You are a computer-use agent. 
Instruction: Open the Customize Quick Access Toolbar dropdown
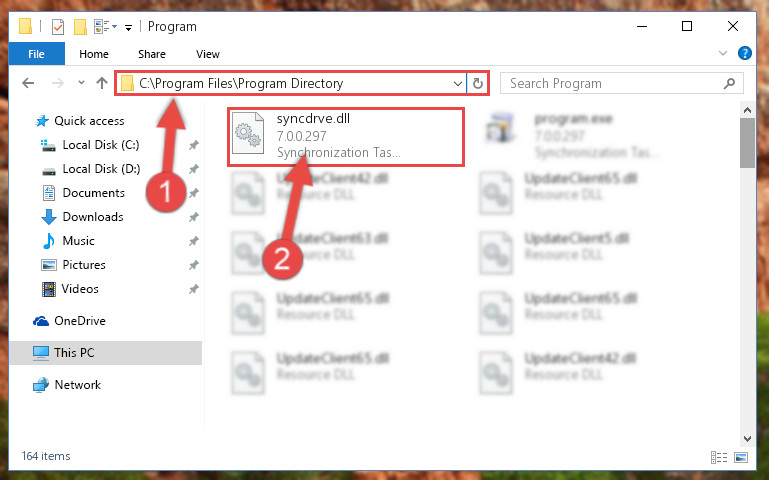tap(128, 28)
